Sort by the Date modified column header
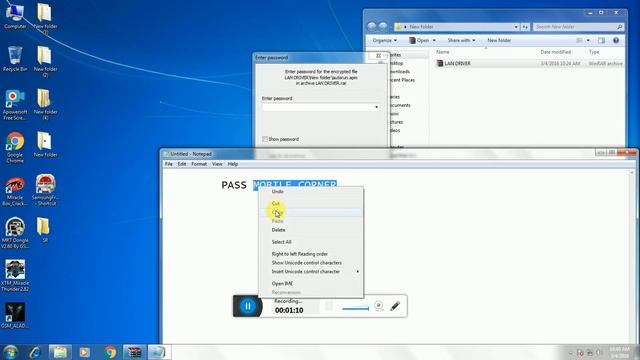The height and width of the screenshot is (360, 640). [x=556, y=52]
